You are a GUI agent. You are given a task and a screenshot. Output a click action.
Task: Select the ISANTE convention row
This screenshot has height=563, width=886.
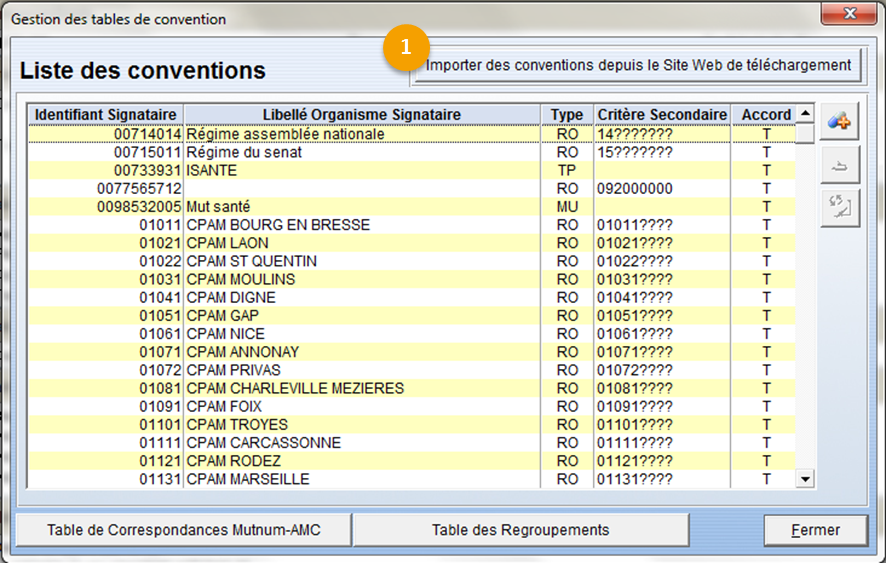point(412,170)
